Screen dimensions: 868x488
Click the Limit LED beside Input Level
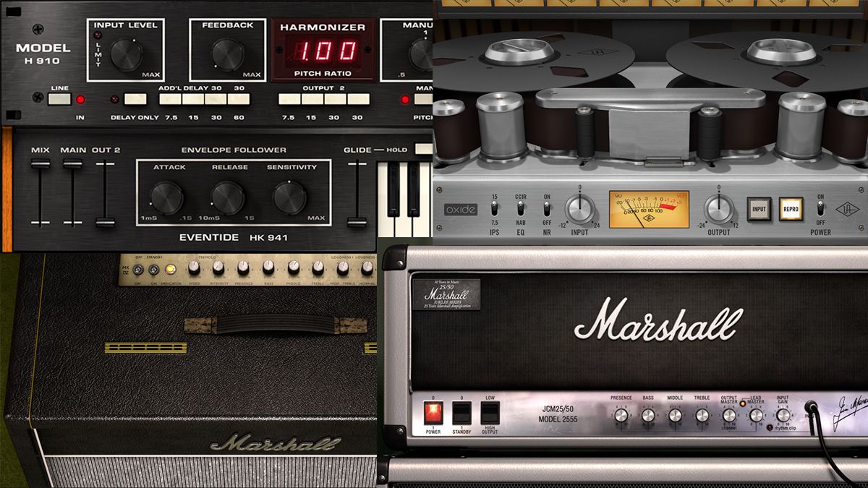tap(98, 33)
